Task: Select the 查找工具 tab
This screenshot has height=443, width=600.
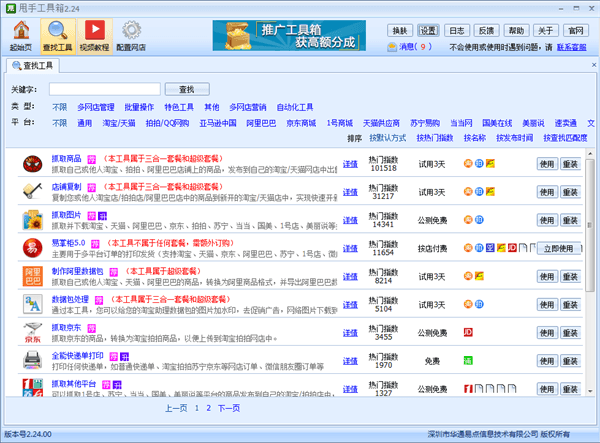Action: tap(33, 66)
